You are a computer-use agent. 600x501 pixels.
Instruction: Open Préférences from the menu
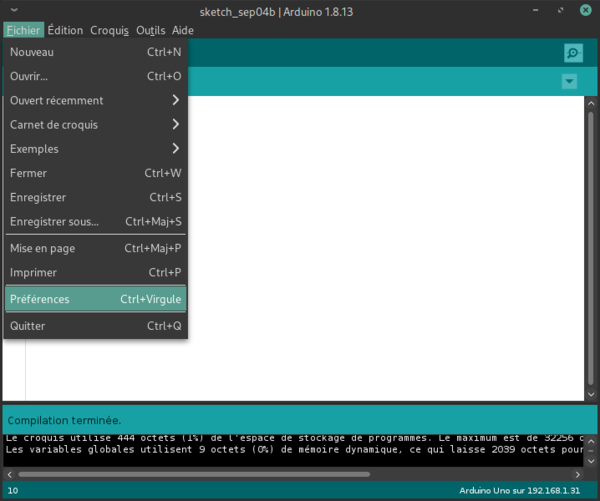[x=96, y=299]
